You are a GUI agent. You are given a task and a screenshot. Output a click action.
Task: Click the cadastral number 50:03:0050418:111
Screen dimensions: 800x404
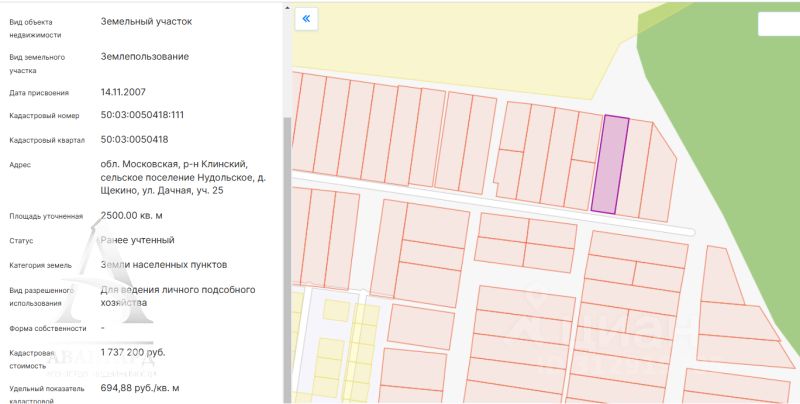click(142, 115)
